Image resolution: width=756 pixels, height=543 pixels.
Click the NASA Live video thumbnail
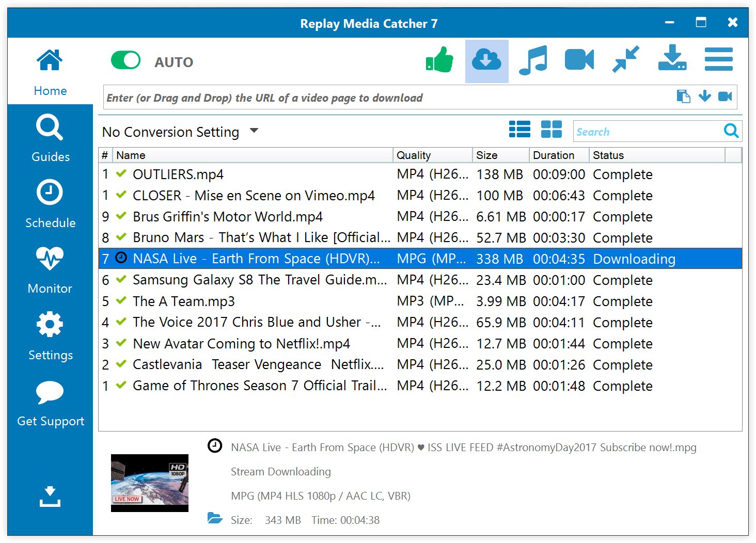pos(150,483)
